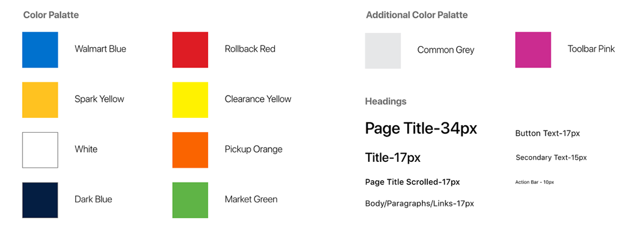The width and height of the screenshot is (644, 242).
Task: Click the Common Grey swatch
Action: tap(383, 51)
